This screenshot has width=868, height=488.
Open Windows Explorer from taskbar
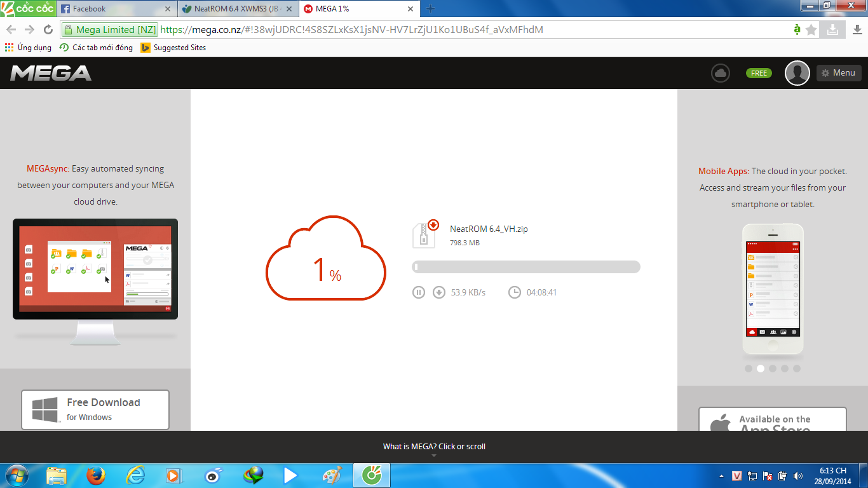pyautogui.click(x=57, y=475)
